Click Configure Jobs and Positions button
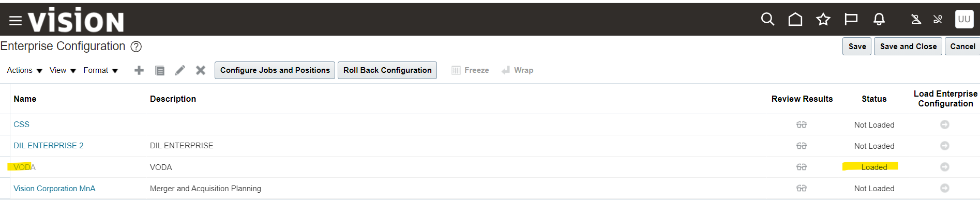 (x=275, y=70)
